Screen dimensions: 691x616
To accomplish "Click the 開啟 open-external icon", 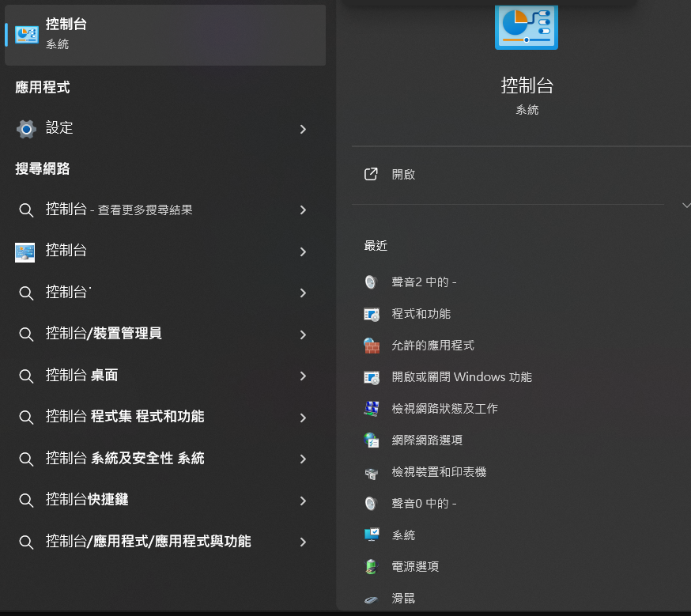I will (371, 174).
